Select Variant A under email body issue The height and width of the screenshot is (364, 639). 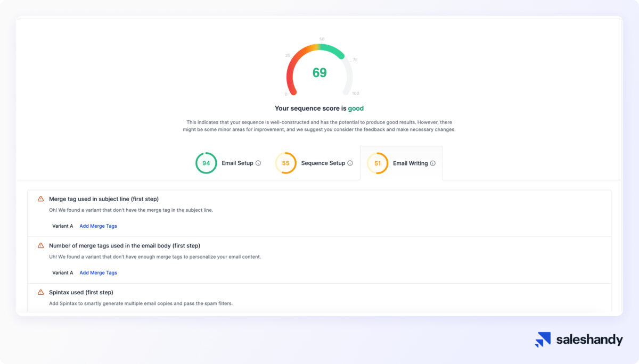(63, 273)
